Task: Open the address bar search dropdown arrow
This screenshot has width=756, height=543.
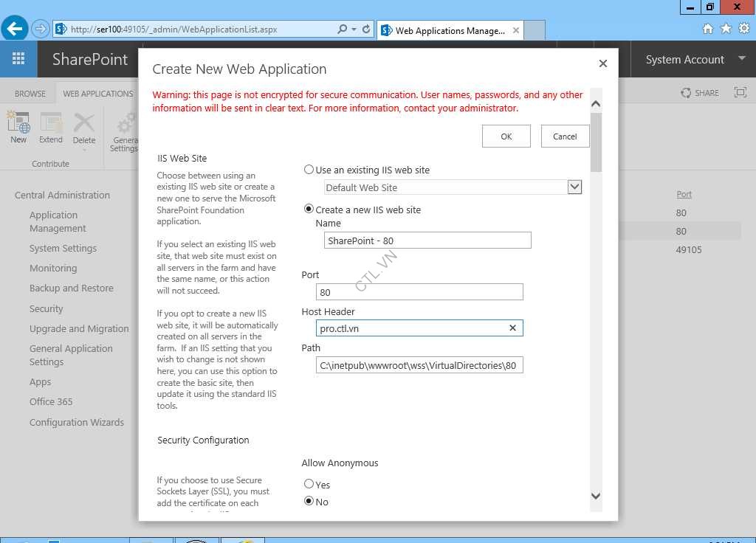Action: [354, 30]
